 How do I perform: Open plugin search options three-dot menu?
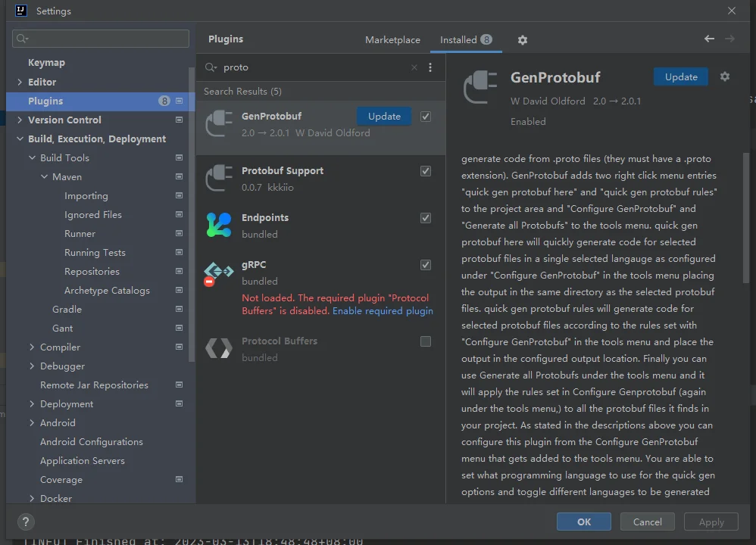pos(430,67)
